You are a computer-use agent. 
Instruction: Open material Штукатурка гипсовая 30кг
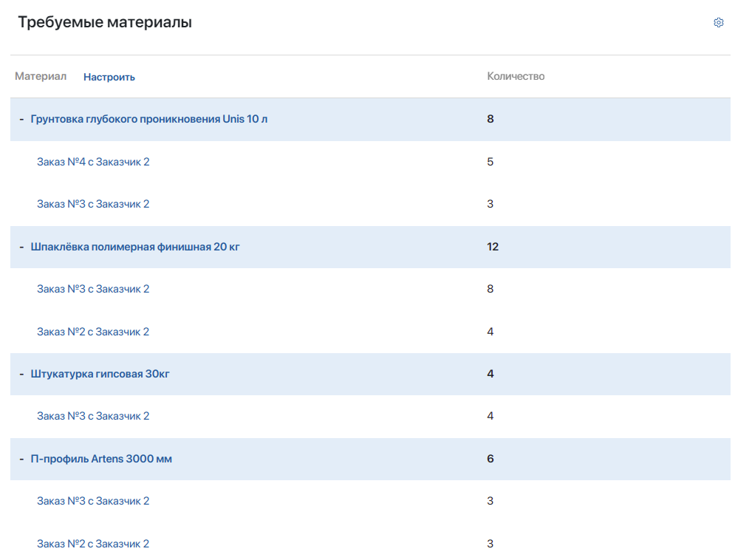(x=100, y=374)
